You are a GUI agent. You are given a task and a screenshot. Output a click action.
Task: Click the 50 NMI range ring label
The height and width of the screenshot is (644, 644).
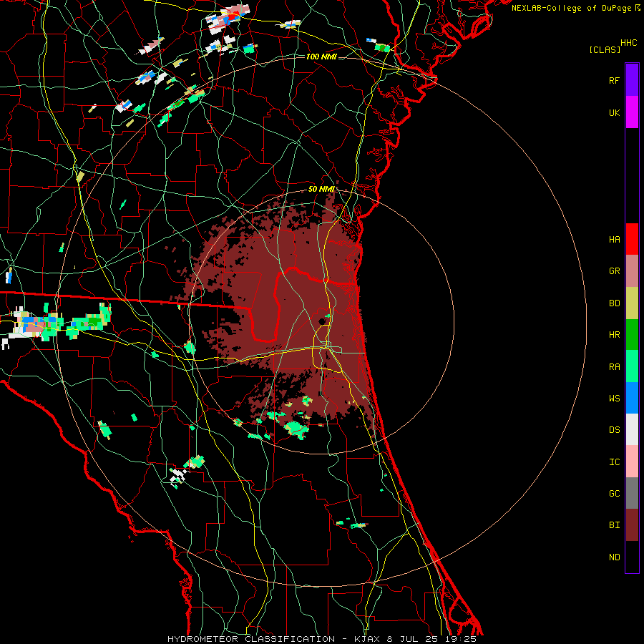click(321, 189)
